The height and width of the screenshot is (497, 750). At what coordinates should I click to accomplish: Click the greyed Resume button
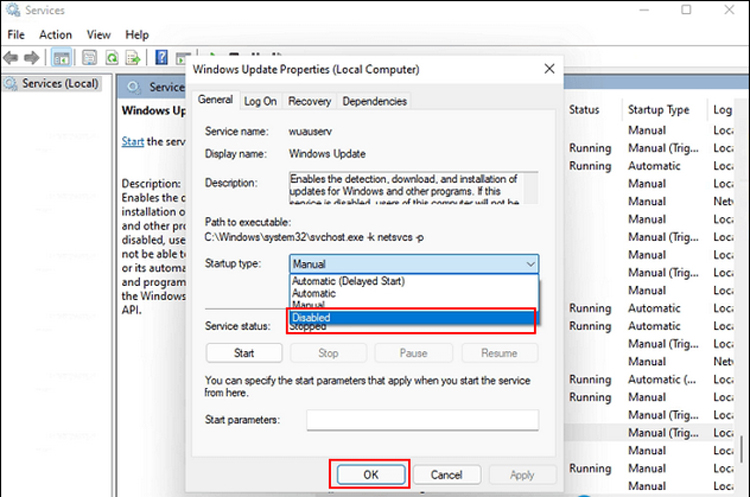tap(499, 353)
